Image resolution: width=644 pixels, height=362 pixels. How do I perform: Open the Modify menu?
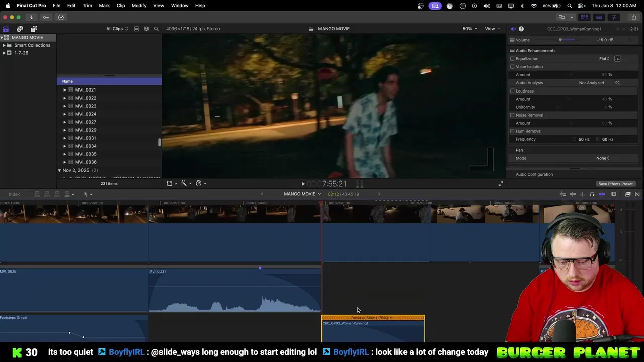point(139,5)
